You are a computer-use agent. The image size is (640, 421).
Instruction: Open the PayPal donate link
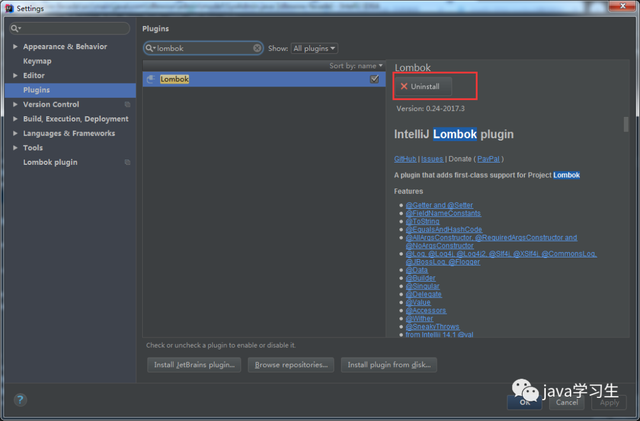488,159
